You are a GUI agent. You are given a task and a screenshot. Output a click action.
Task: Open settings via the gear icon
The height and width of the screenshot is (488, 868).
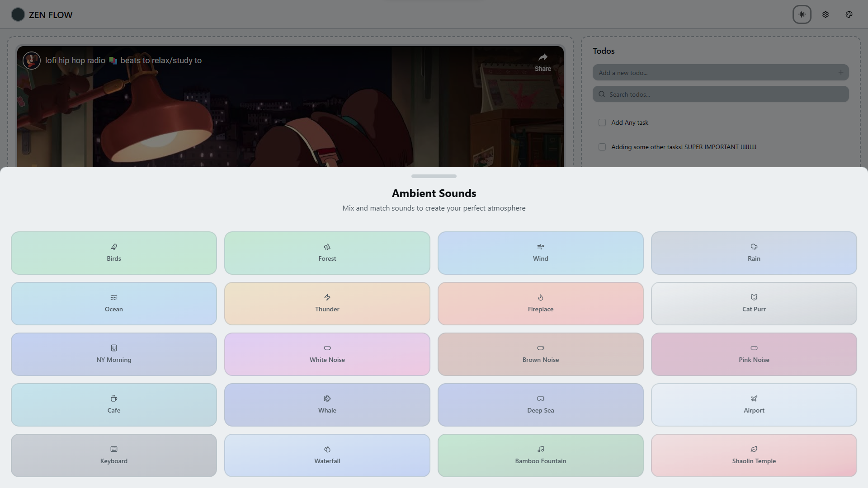coord(826,14)
